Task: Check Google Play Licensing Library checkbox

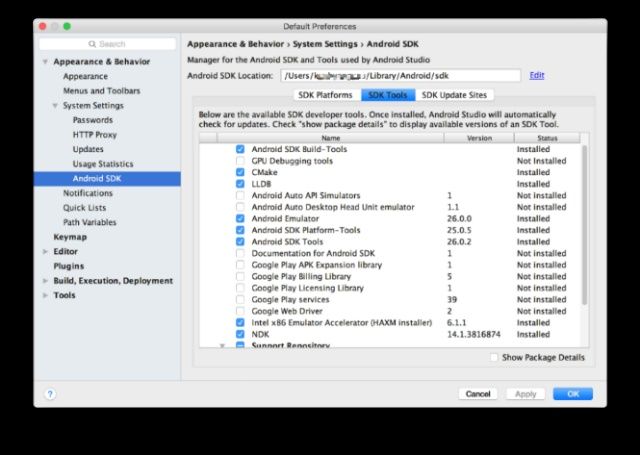Action: click(240, 288)
